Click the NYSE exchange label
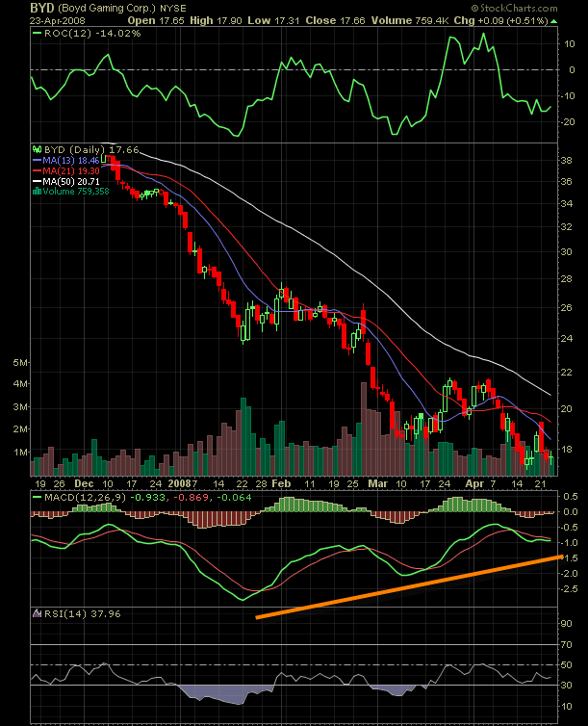Screen dimensions: 588x726 pos(173,9)
